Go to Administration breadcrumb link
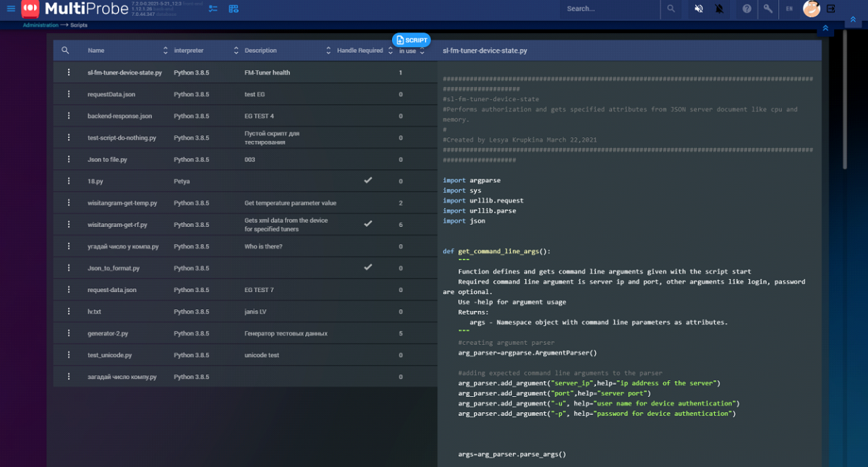 tap(41, 25)
